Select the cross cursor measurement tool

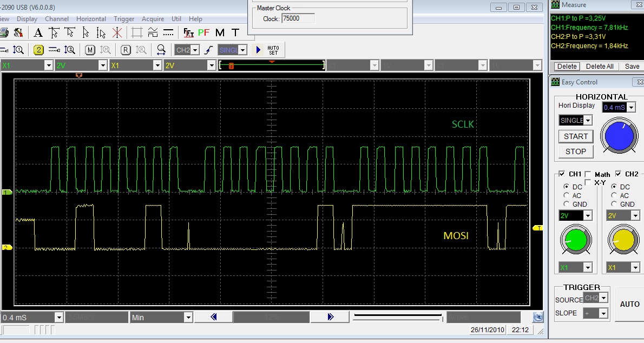(x=54, y=32)
